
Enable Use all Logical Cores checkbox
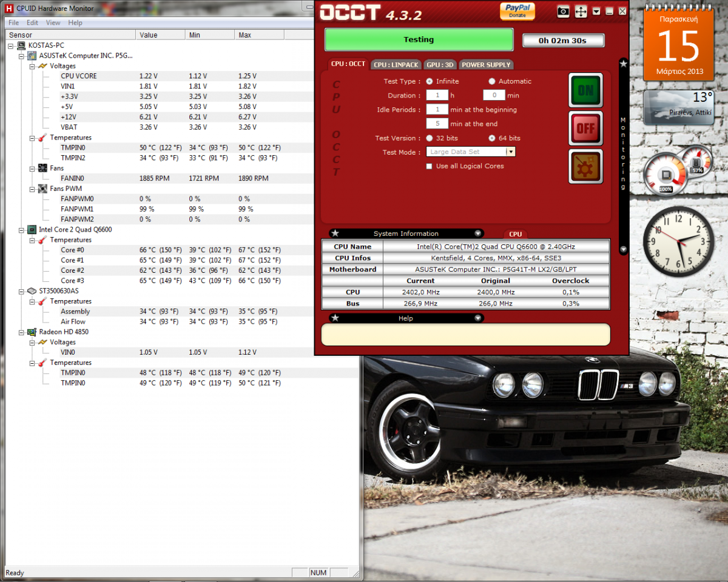point(430,166)
